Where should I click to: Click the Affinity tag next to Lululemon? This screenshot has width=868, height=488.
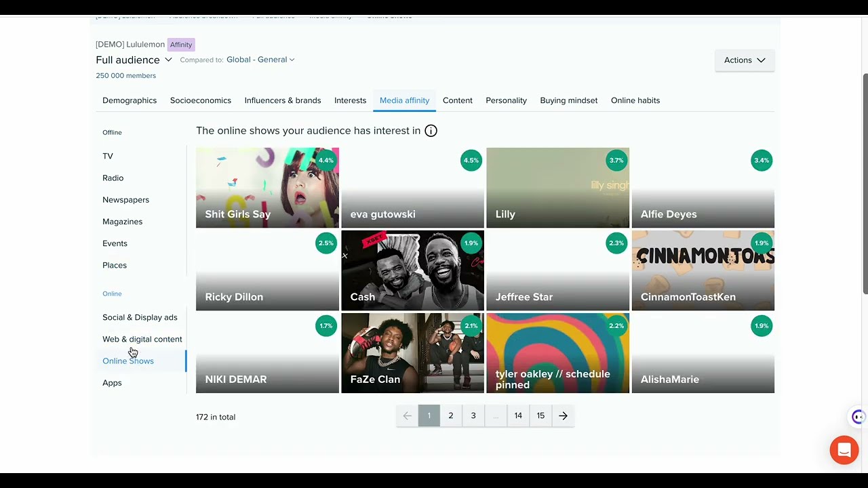coord(181,45)
